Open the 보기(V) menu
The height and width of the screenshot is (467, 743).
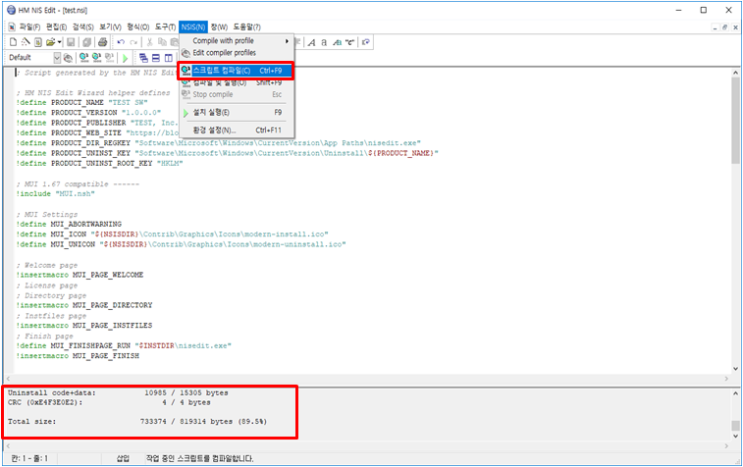(110, 27)
